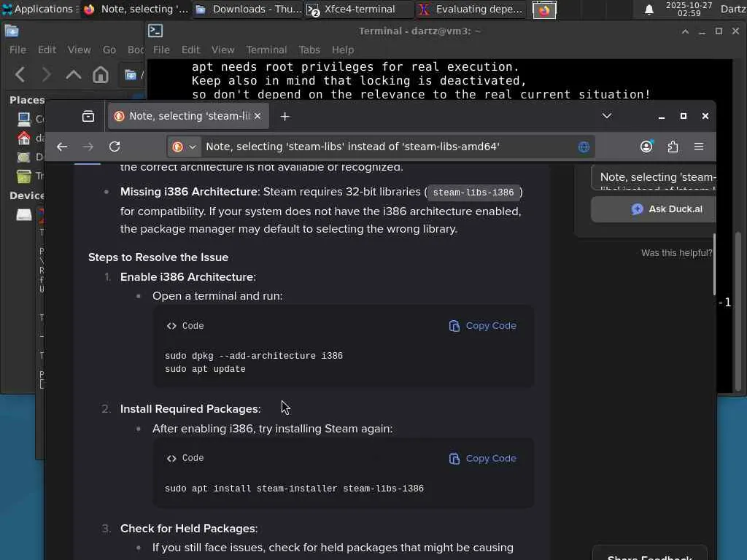Click the 'Steps to Resolve the Issue' heading
The height and width of the screenshot is (560, 747).
(158, 257)
